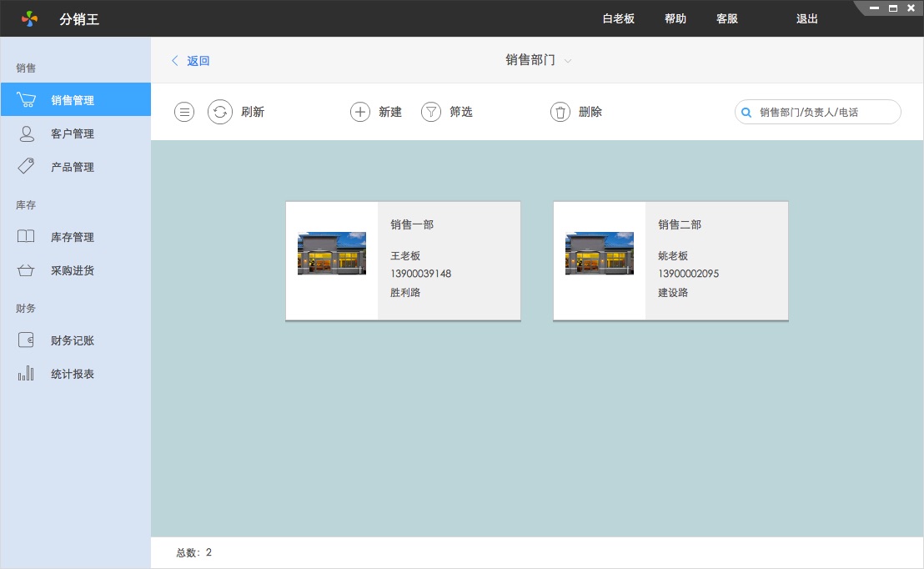
Task: Click the list menu hamburger icon
Action: pyautogui.click(x=184, y=112)
